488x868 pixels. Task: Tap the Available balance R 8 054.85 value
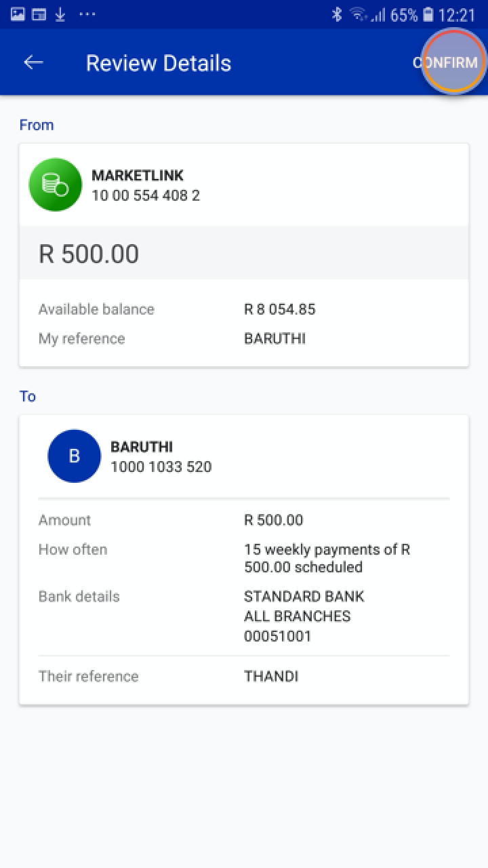[279, 309]
